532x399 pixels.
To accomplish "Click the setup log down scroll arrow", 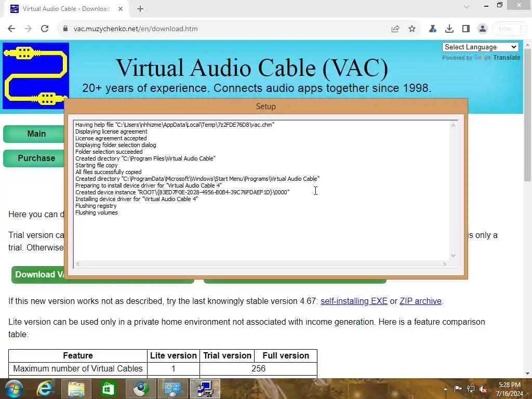I will (453, 256).
